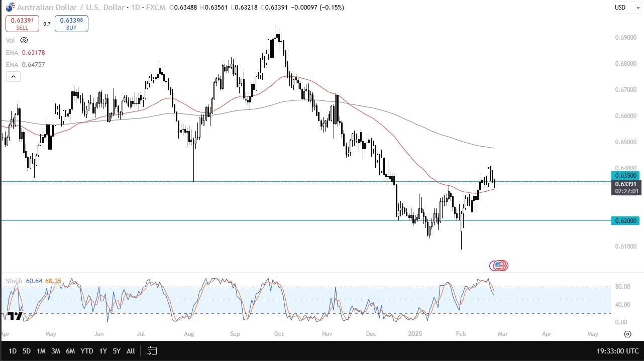Select the EMA 0.64757 indicator legend
This screenshot has height=361, width=644.
coord(25,64)
